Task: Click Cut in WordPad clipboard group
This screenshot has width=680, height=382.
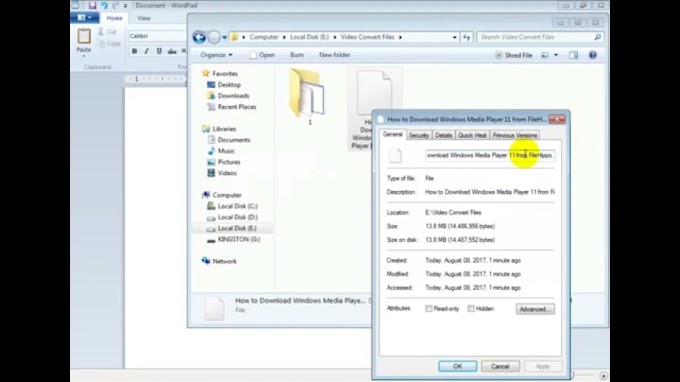Action: pyautogui.click(x=107, y=32)
